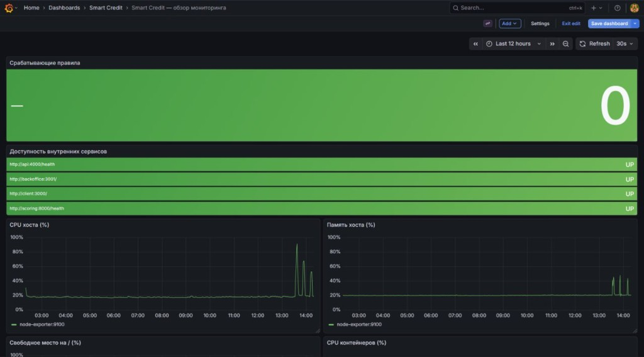Open the user profile avatar menu

click(634, 8)
